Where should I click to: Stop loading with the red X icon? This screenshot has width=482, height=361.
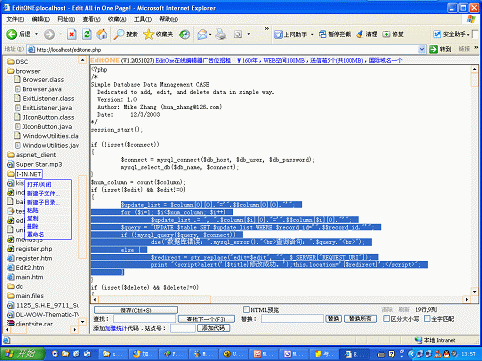(x=71, y=34)
